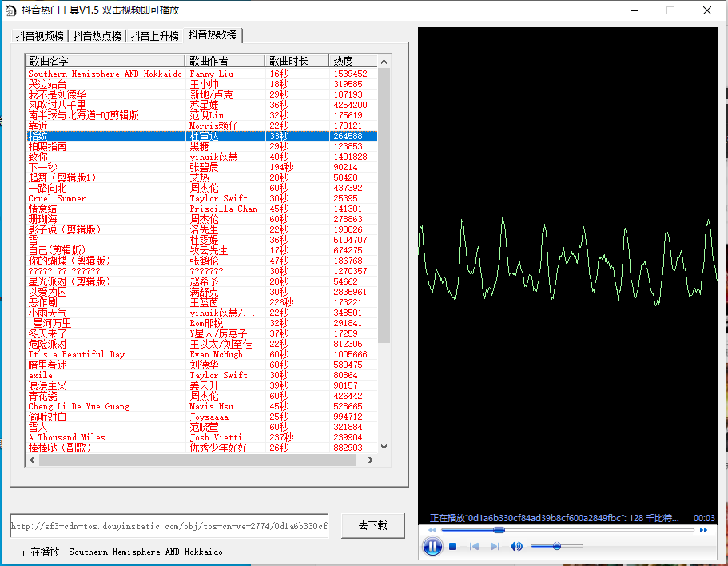This screenshot has height=566, width=728.
Task: Click the song list scroll up arrow
Action: pyautogui.click(x=384, y=62)
